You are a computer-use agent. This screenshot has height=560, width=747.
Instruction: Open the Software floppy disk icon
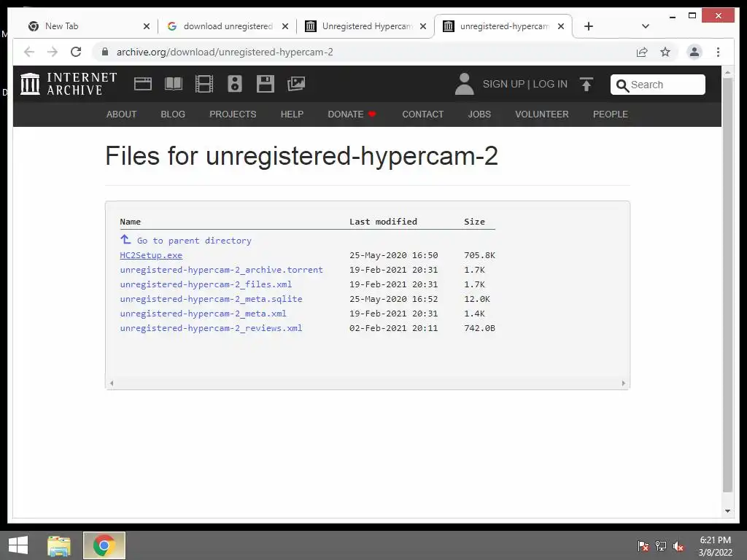266,84
